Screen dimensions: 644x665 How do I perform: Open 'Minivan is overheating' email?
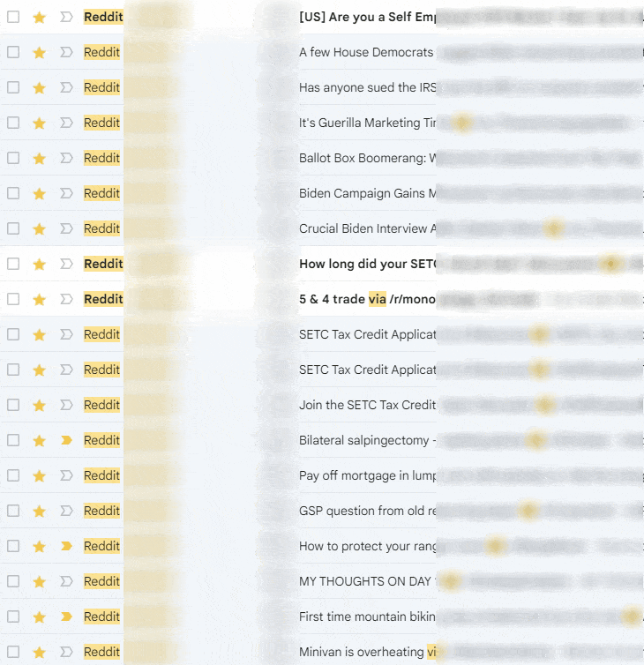pyautogui.click(x=367, y=652)
